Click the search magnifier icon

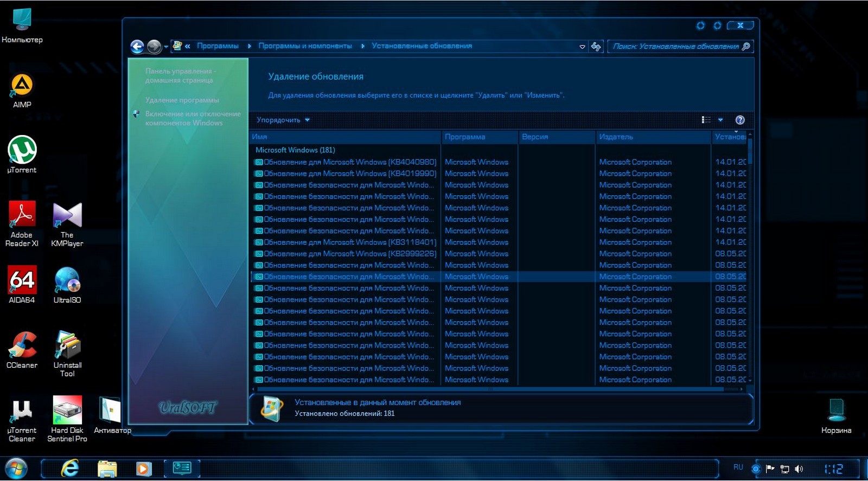pyautogui.click(x=746, y=47)
